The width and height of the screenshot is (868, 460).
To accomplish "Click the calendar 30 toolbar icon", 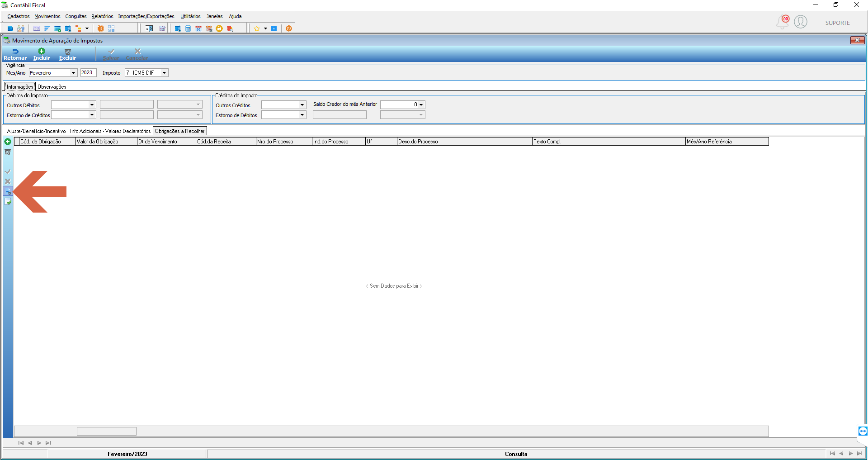I will pyautogui.click(x=198, y=28).
